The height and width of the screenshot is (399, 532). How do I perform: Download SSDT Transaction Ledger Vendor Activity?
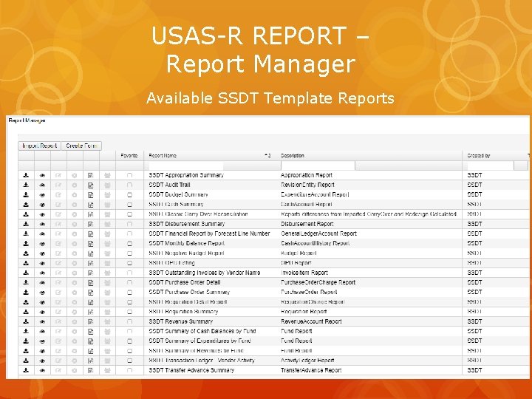point(26,361)
